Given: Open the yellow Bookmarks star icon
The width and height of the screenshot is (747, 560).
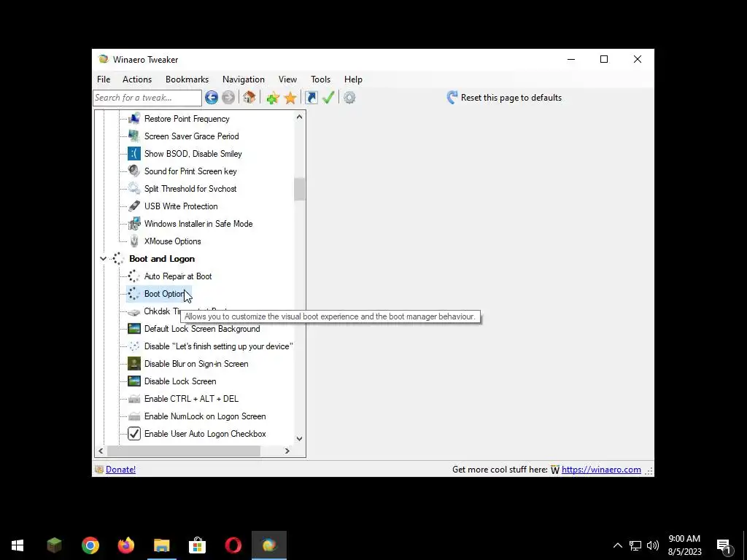Looking at the screenshot, I should tap(290, 98).
